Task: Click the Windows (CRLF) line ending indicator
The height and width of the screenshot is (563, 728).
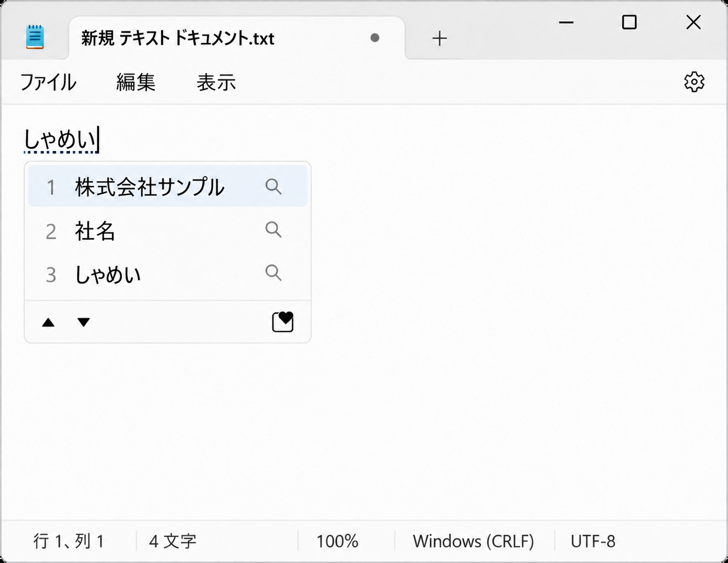Action: (473, 541)
